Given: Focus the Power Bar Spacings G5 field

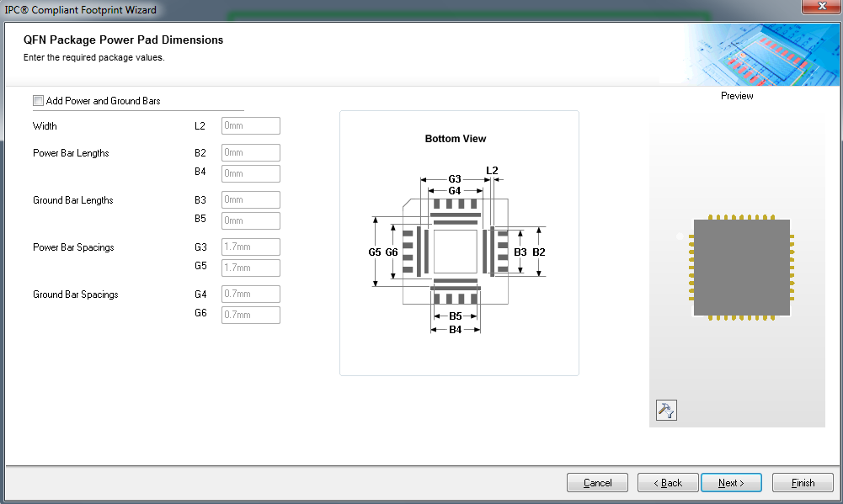Looking at the screenshot, I should click(x=250, y=268).
